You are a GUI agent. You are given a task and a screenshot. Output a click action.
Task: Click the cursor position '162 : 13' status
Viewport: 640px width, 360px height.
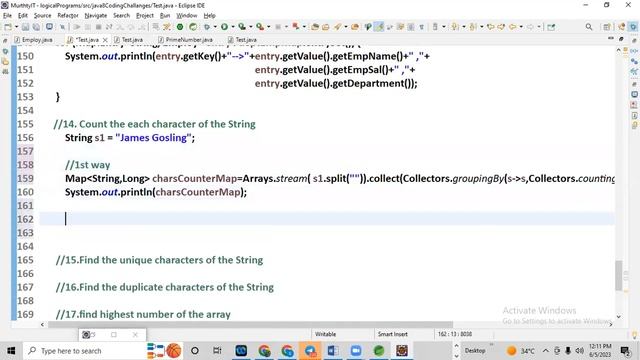pyautogui.click(x=455, y=334)
